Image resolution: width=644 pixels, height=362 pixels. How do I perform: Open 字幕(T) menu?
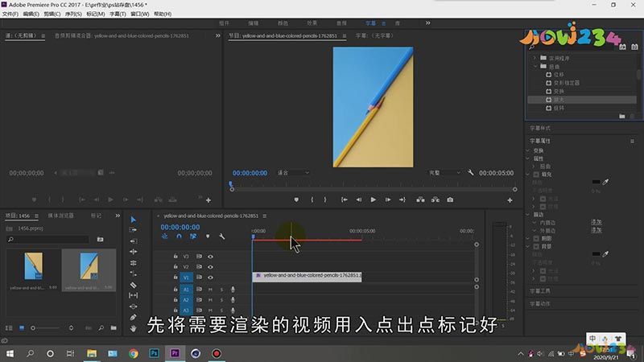click(x=118, y=14)
